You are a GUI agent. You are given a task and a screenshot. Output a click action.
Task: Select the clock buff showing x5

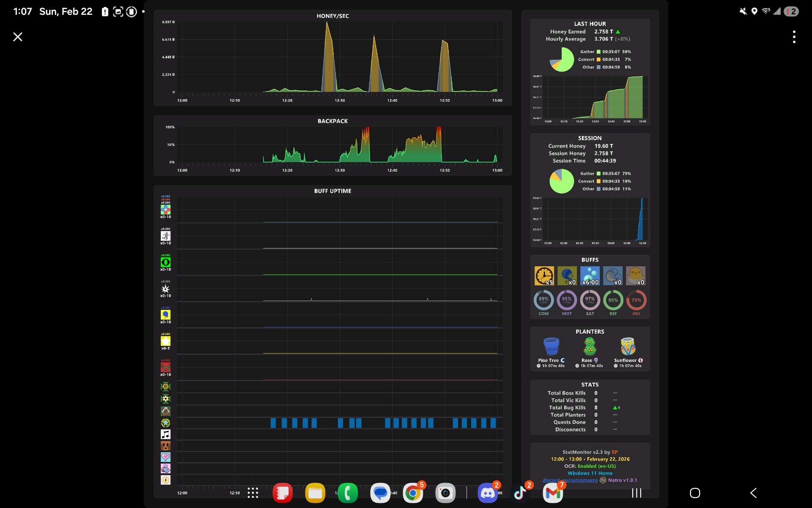(x=544, y=276)
